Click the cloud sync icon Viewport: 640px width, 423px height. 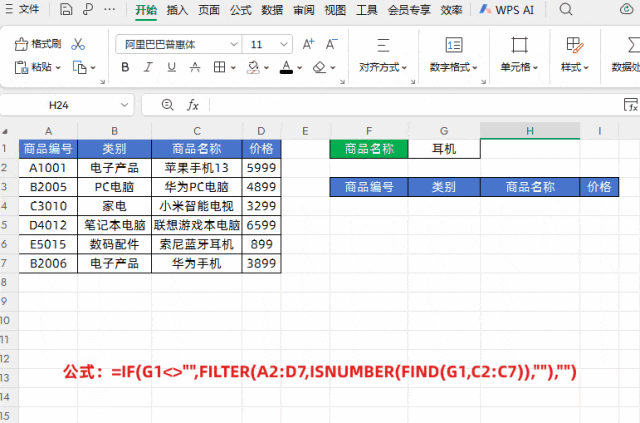[x=626, y=9]
